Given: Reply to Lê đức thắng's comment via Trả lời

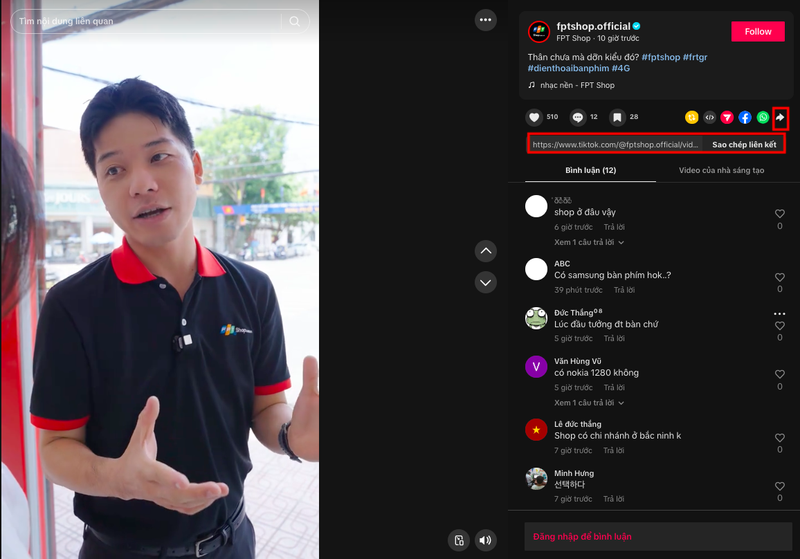Looking at the screenshot, I should (614, 450).
